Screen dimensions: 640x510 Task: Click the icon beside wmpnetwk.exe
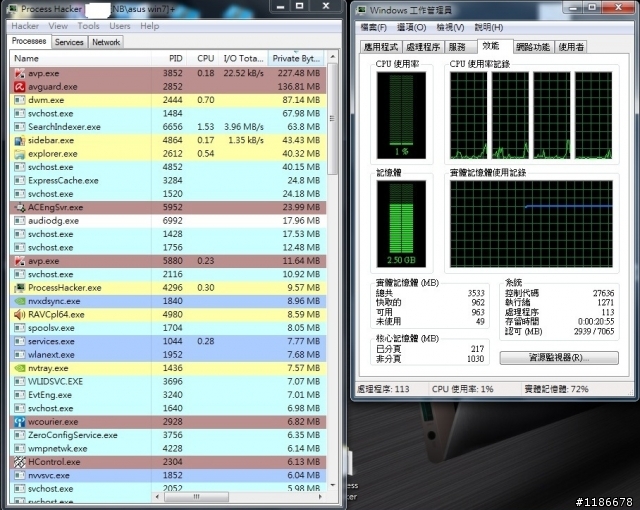click(x=20, y=448)
